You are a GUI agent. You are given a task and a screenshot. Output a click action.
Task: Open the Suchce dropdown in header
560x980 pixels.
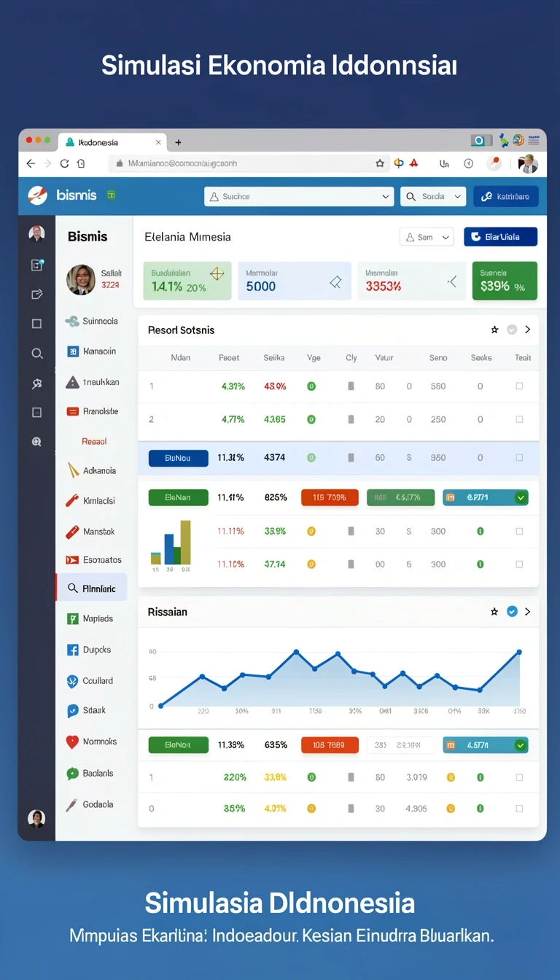click(300, 196)
